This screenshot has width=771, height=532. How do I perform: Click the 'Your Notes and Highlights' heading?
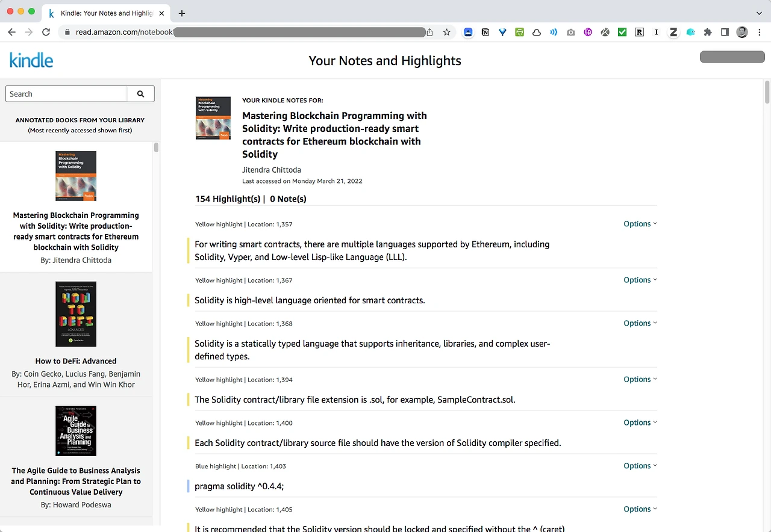(x=385, y=61)
